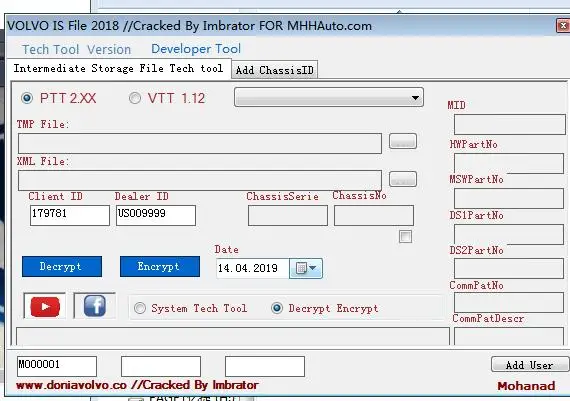Viewport: 570px width, 401px height.
Task: Open the YouTube icon button
Action: (45, 306)
